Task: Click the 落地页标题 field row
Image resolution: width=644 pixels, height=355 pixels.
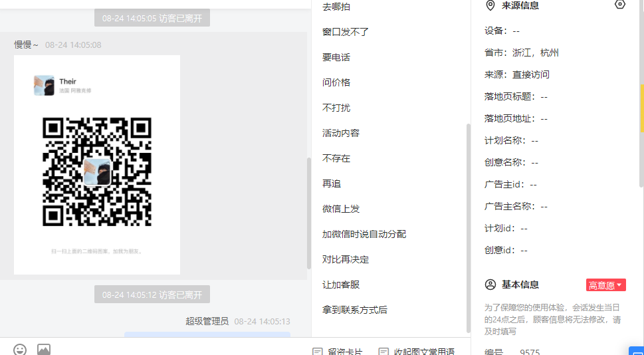Action: click(516, 96)
